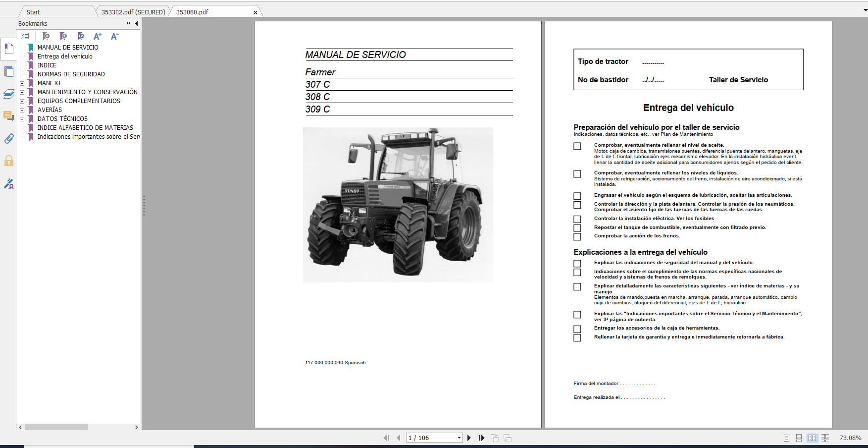The width and height of the screenshot is (868, 448).
Task: Check the Engrasar el vehículo checkbox
Action: tap(577, 196)
